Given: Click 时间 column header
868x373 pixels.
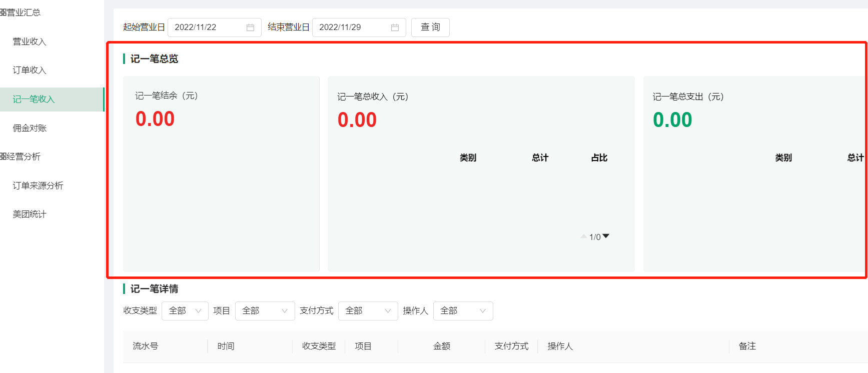Looking at the screenshot, I should (x=226, y=346).
